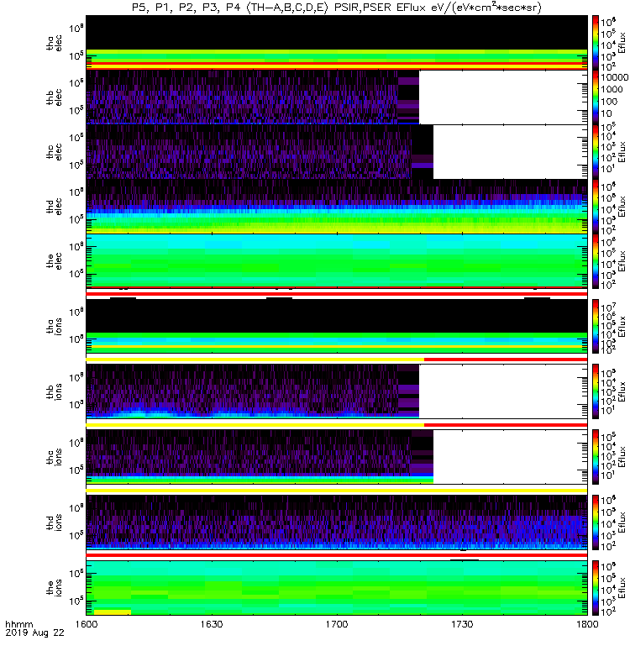Click the yellow block at bottom of the ions panel
This screenshot has width=630, height=672.
113,612
